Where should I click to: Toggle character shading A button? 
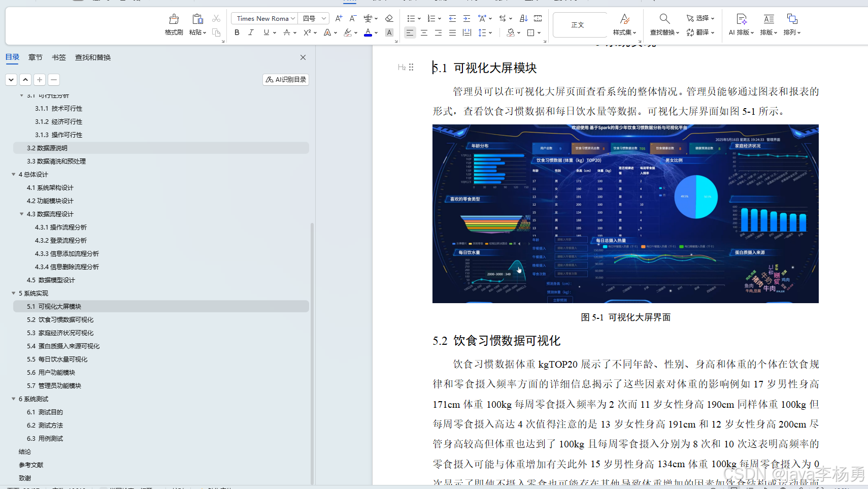[x=389, y=32]
